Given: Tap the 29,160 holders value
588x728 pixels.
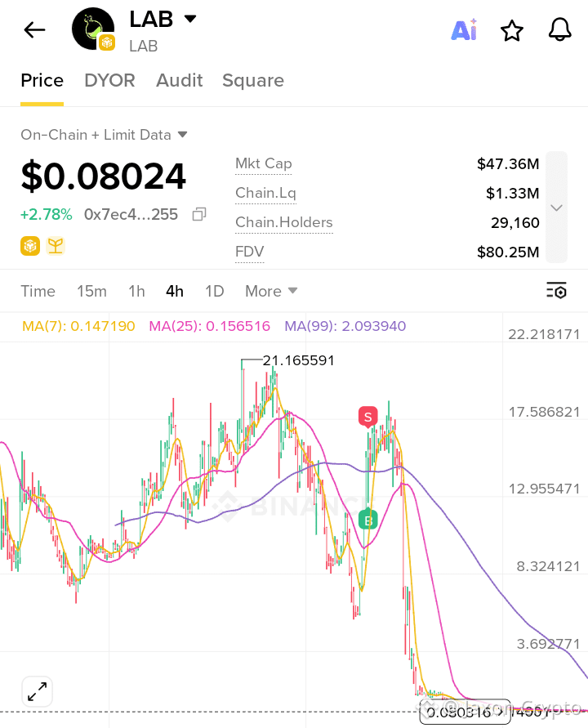Looking at the screenshot, I should pos(515,223).
